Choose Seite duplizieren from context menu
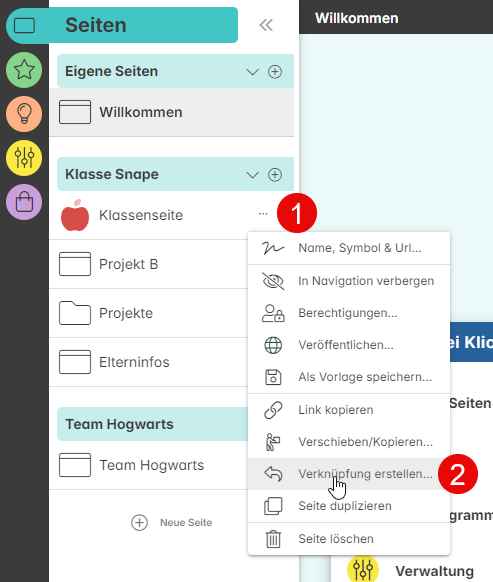The height and width of the screenshot is (582, 493). (x=349, y=506)
